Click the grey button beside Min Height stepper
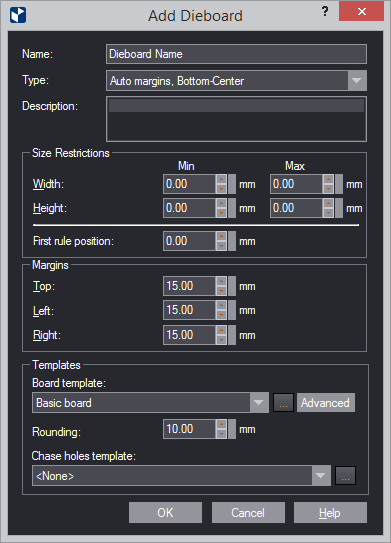Viewport: 391px width, 543px height. pos(232,208)
